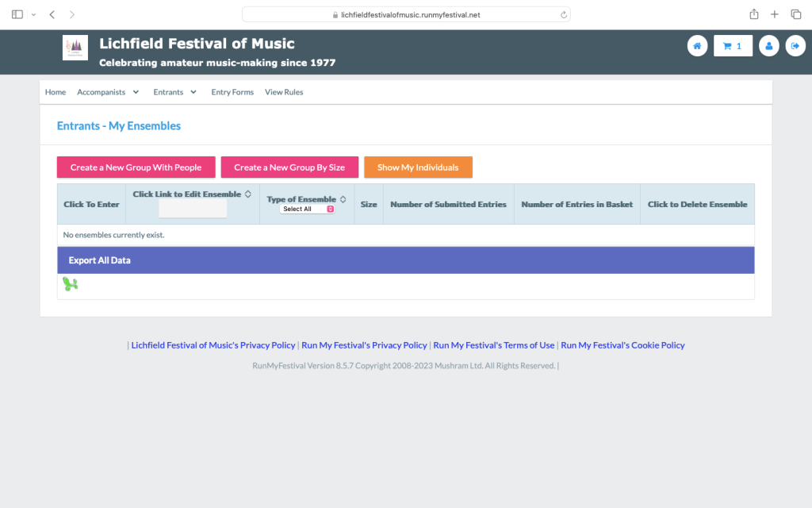The width and height of the screenshot is (812, 508).
Task: Toggle the Safari sidebar
Action: click(17, 14)
